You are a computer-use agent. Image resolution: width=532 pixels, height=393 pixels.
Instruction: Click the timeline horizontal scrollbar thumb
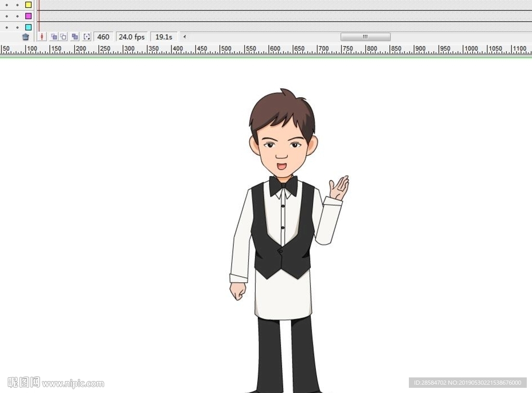coord(365,37)
